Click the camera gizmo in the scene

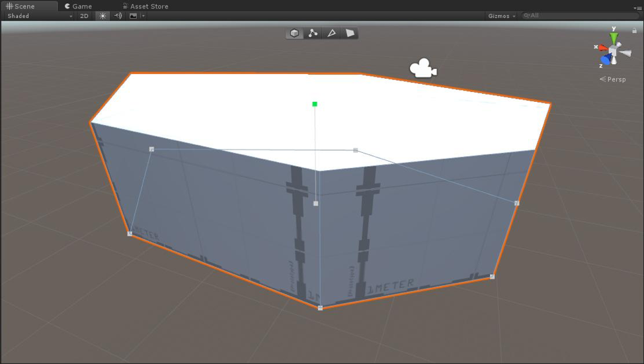click(423, 69)
